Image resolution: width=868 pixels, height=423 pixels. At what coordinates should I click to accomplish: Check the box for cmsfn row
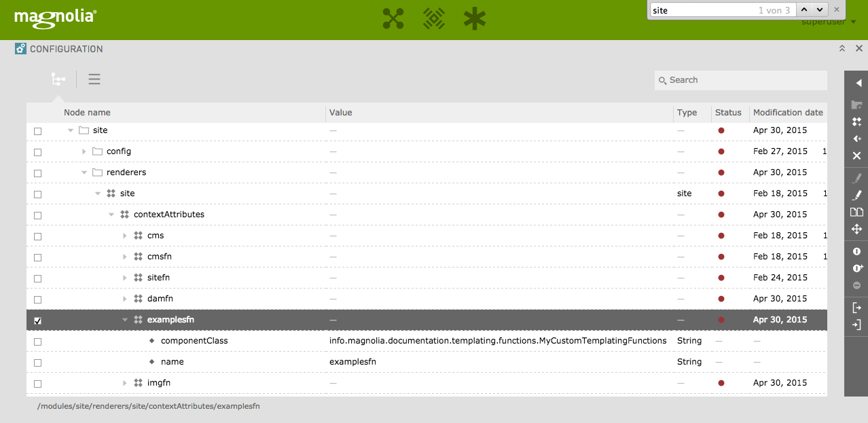(x=37, y=257)
